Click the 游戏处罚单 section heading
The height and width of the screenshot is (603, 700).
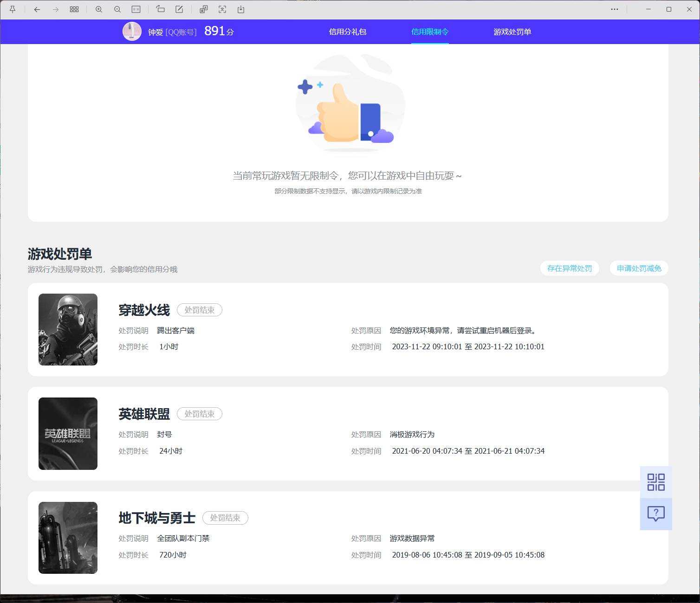[60, 254]
